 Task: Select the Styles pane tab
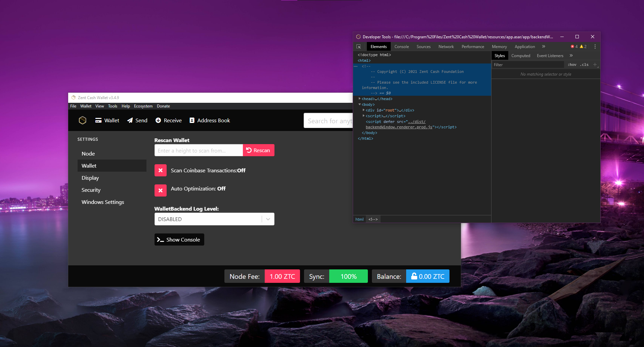[x=500, y=56]
